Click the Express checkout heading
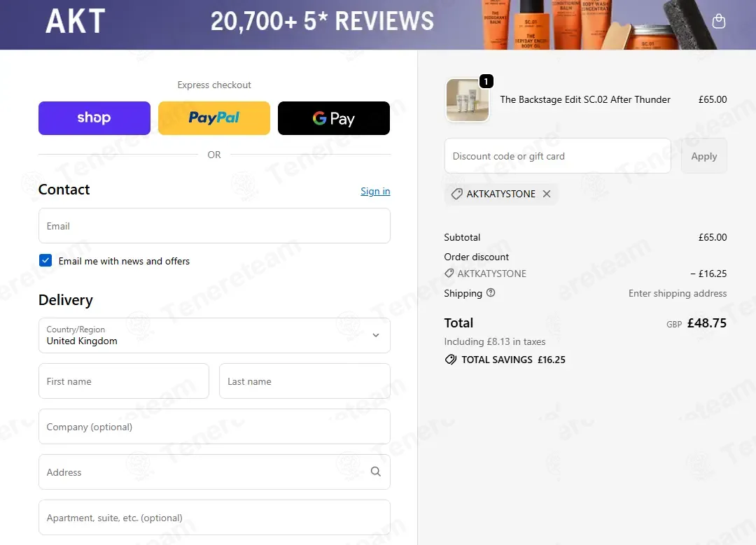This screenshot has width=756, height=545. (x=214, y=85)
